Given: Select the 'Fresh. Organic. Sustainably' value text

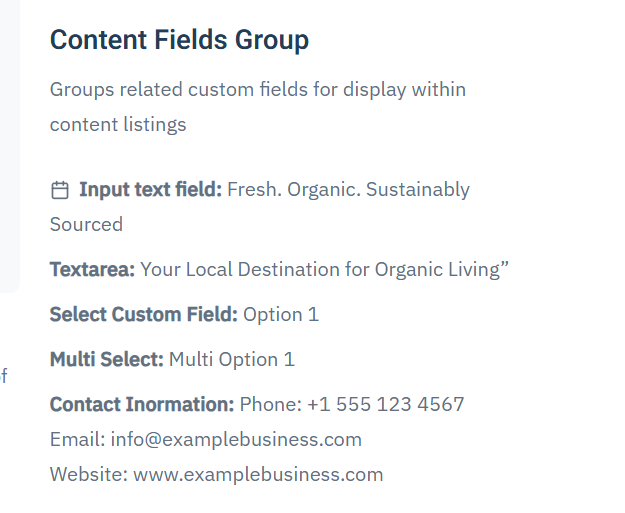Looking at the screenshot, I should (348, 189).
